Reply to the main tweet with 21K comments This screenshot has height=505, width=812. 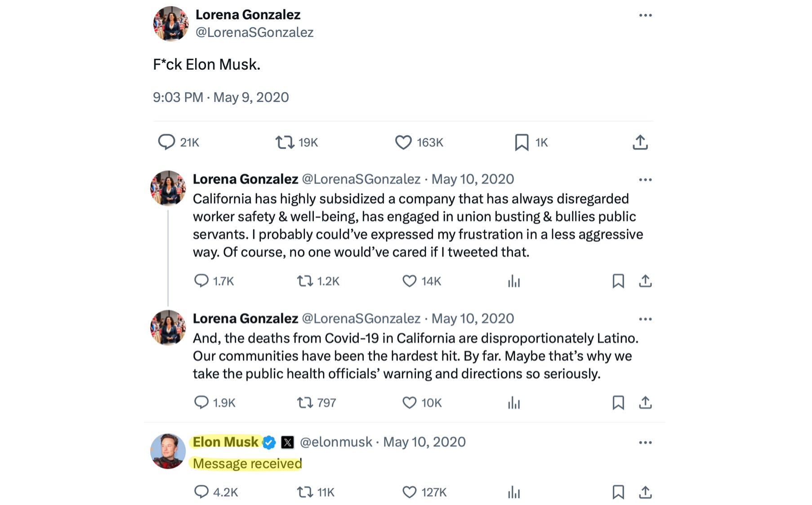point(166,142)
